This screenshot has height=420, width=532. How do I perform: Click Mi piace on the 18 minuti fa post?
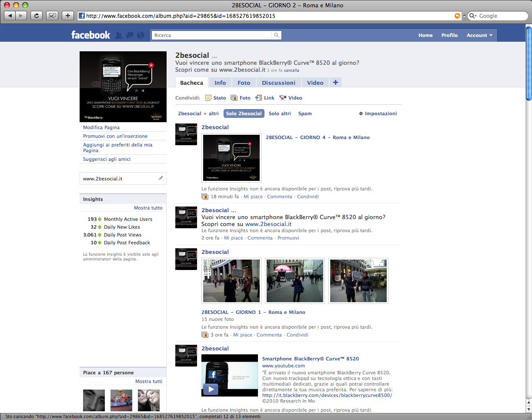[x=253, y=197]
